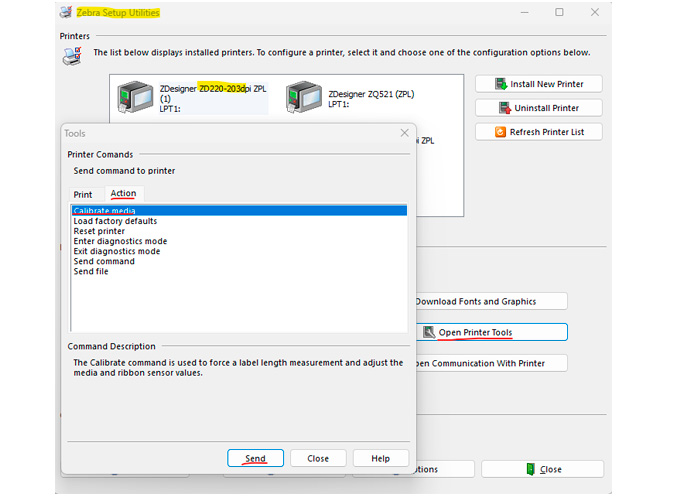The image size is (679, 497).
Task: Maximize the Zebra Setup Utilities window
Action: tap(559, 12)
